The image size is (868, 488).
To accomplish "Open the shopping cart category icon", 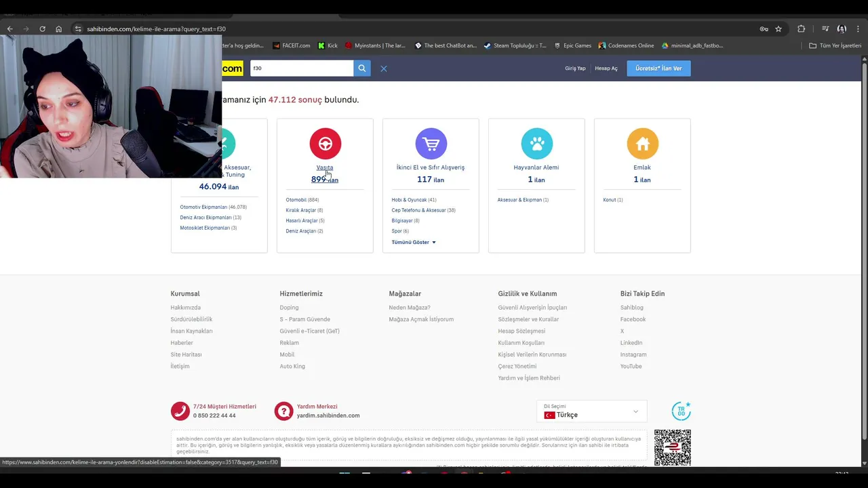I will tap(431, 144).
